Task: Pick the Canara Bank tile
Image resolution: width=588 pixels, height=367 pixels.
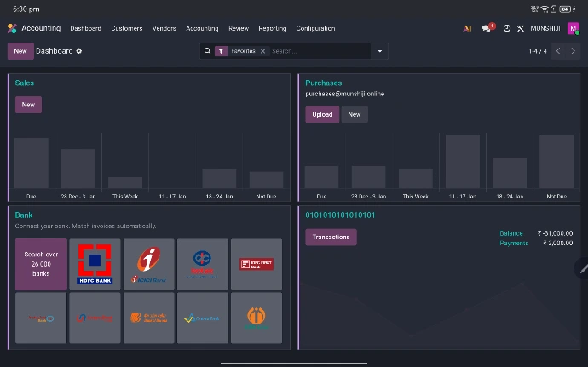Action: [202, 318]
